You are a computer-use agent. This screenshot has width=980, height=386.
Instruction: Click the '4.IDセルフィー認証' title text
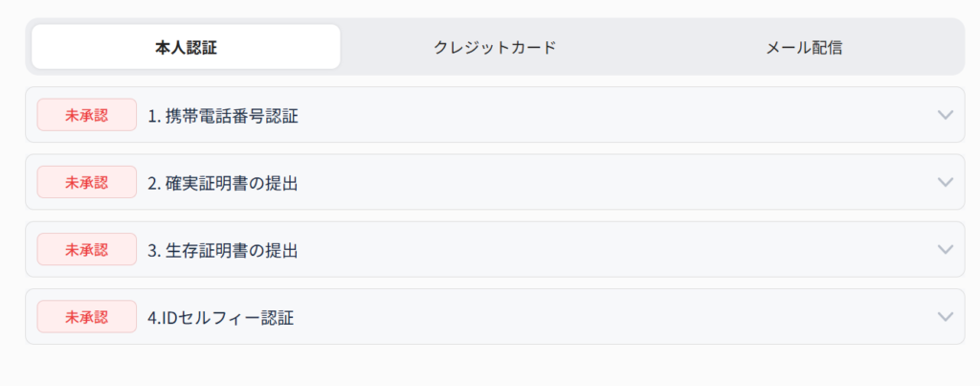click(x=220, y=317)
